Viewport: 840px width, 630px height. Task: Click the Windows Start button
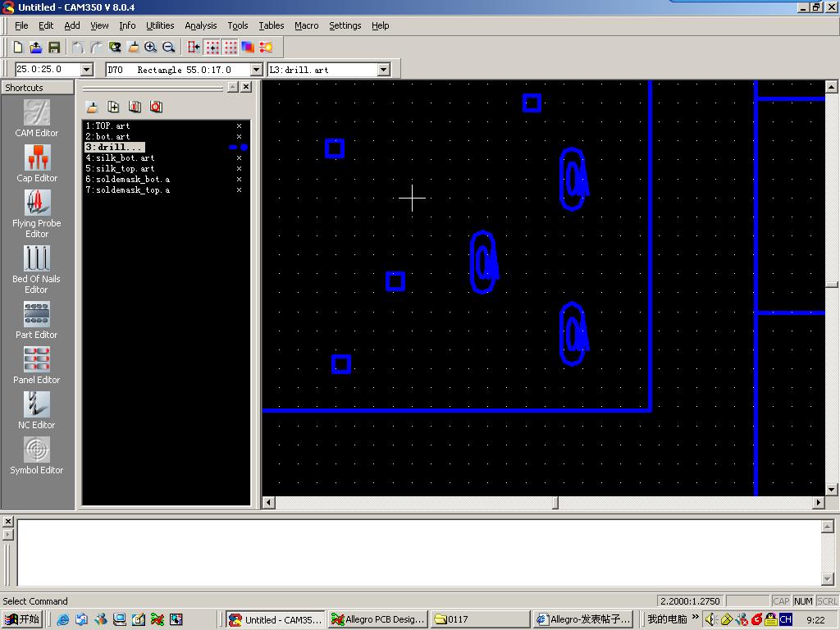pyautogui.click(x=22, y=619)
